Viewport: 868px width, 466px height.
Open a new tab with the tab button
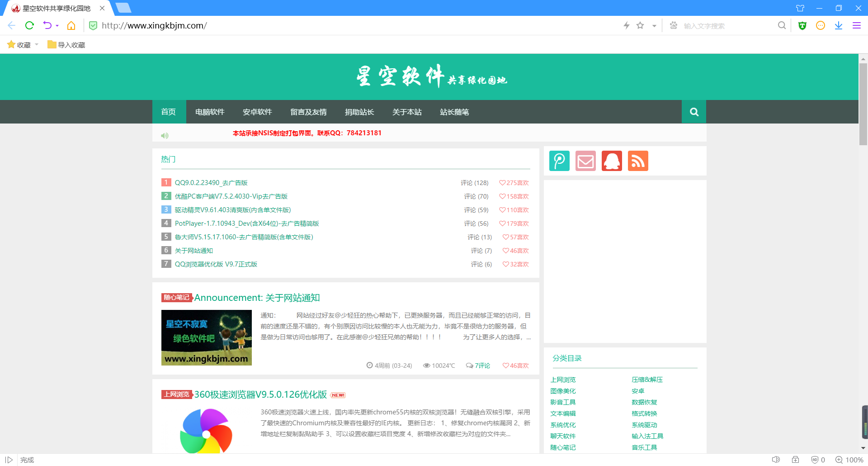tap(123, 8)
